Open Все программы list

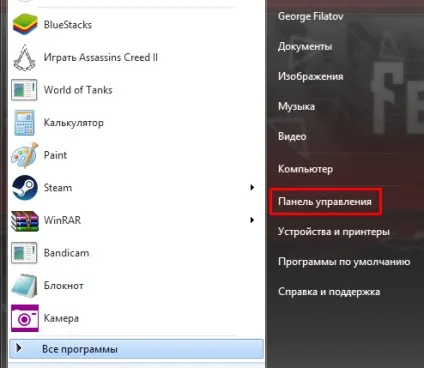pos(136,349)
